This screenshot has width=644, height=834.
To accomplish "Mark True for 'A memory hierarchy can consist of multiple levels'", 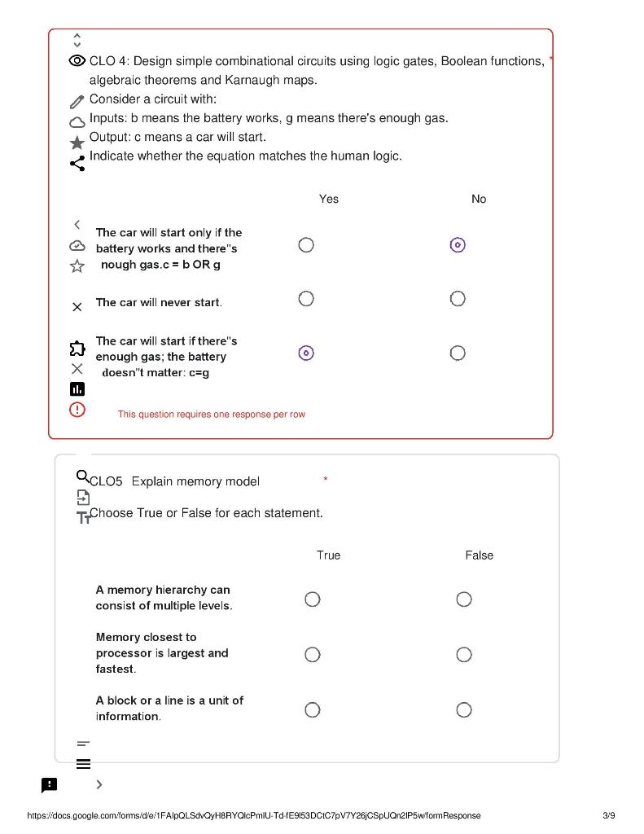I will click(x=313, y=599).
